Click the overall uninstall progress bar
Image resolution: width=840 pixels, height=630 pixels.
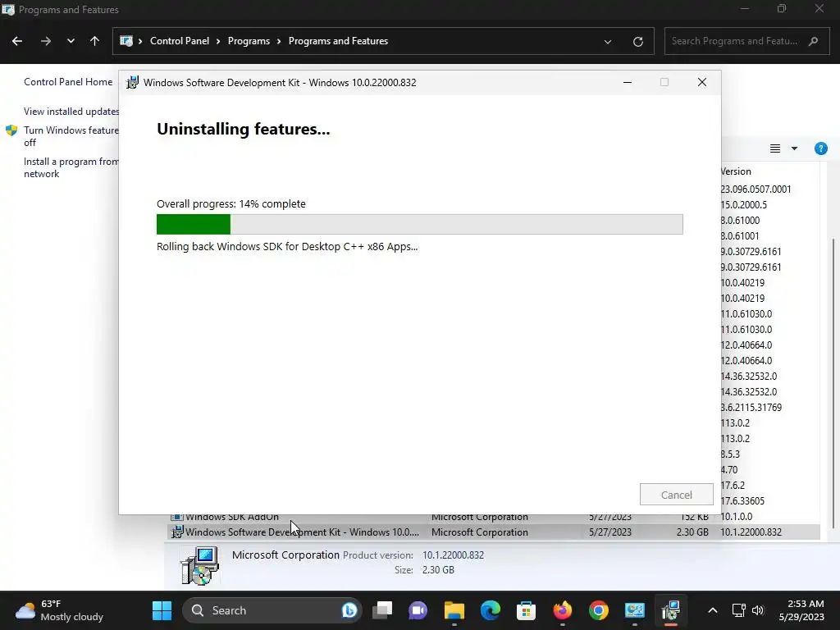[419, 224]
